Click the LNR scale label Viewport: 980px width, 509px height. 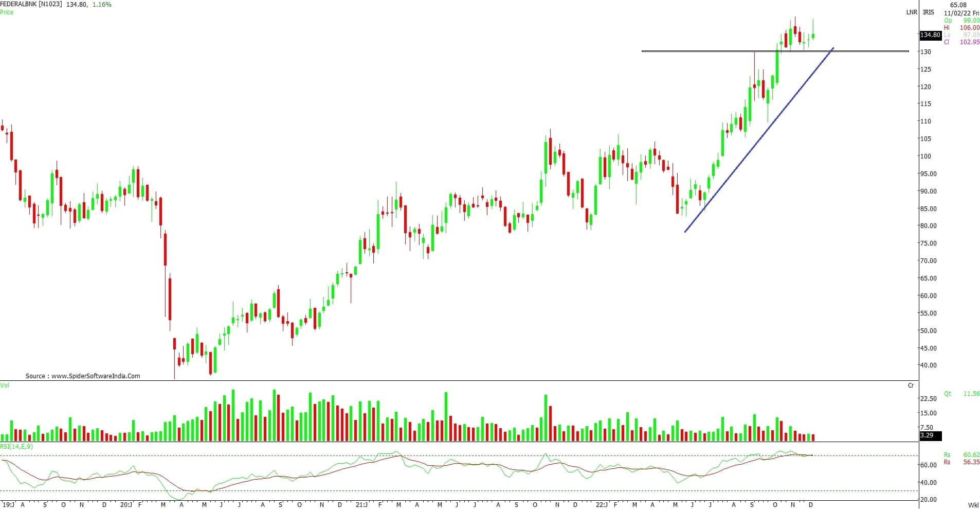coord(911,12)
